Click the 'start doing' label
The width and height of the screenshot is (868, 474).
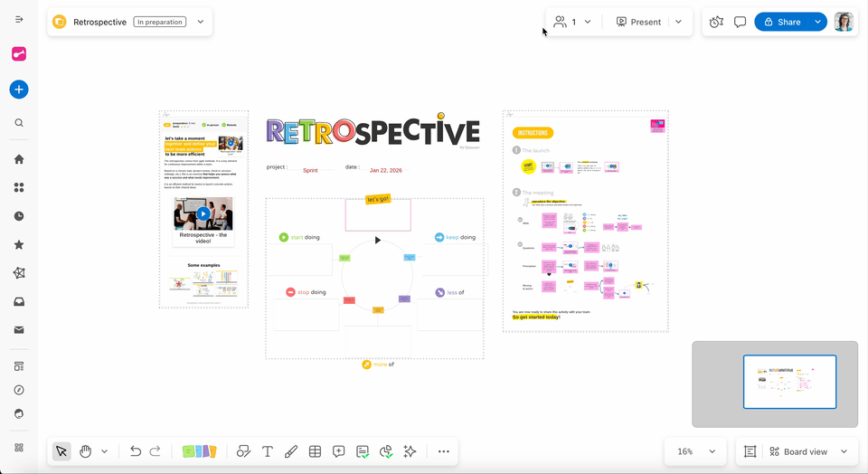coord(305,238)
